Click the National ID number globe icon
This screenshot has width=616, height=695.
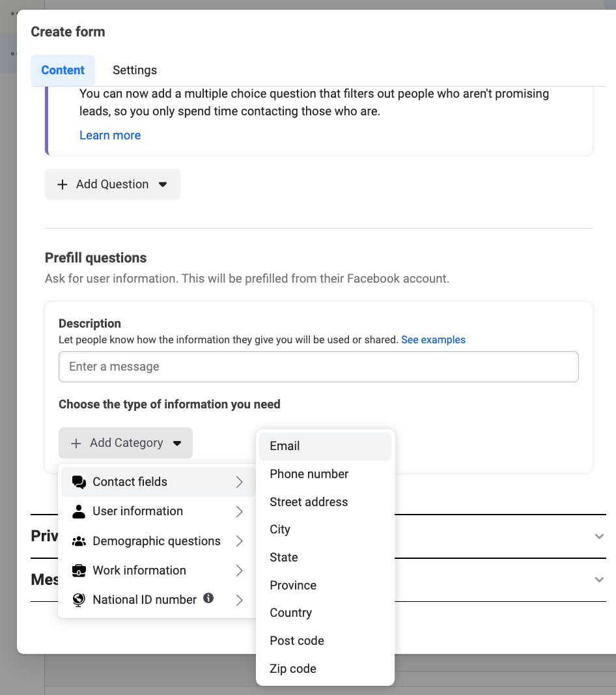pyautogui.click(x=79, y=600)
